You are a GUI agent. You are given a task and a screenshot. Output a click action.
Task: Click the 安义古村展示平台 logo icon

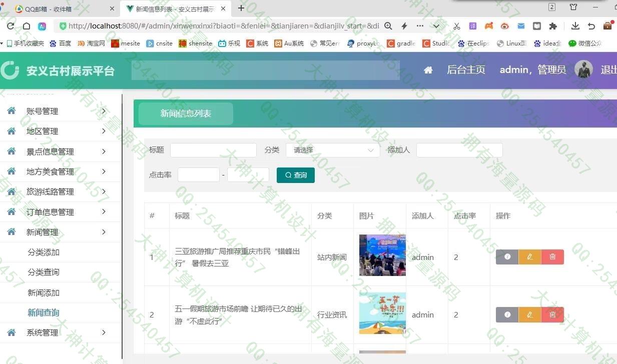(10, 70)
